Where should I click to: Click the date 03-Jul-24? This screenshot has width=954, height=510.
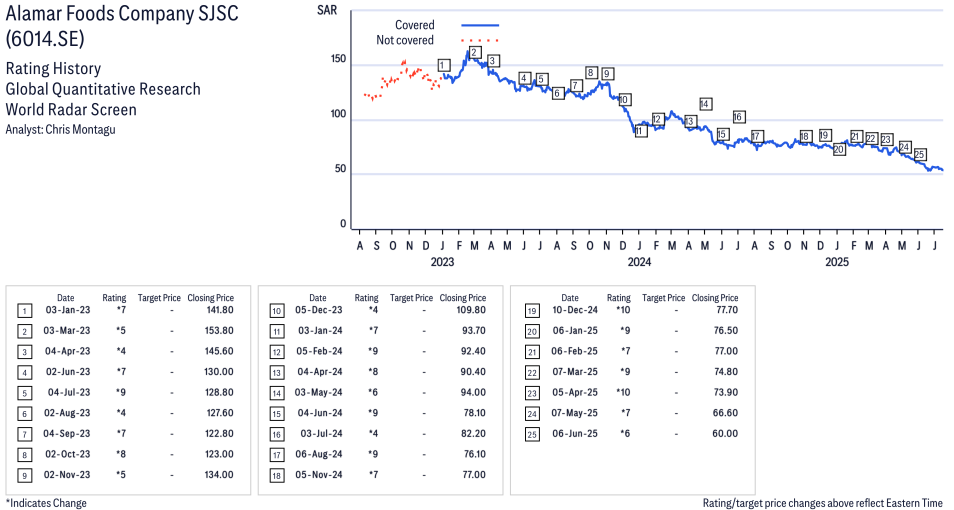pos(321,434)
